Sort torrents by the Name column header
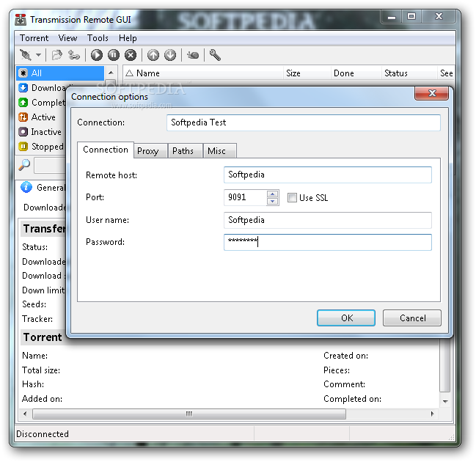Viewport: 476px width, 462px height. click(202, 73)
